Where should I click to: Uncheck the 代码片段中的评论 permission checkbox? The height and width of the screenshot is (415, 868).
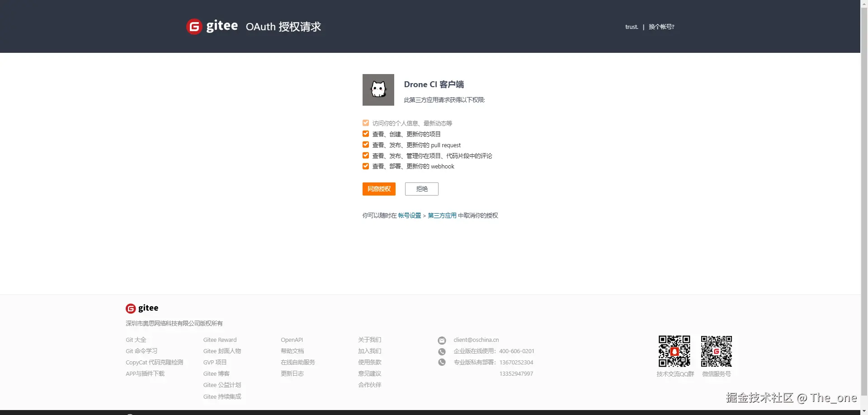366,155
